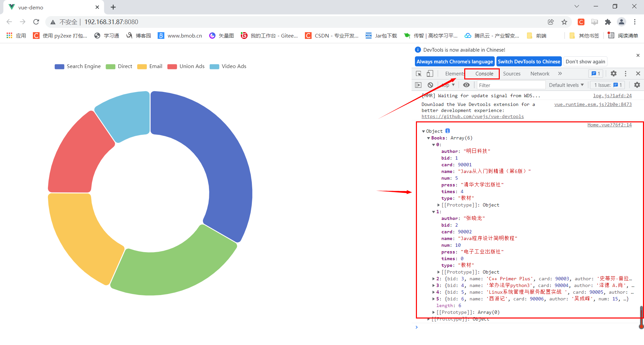Toggle Direct legend item
Screen dimensions: 644x345
point(119,66)
